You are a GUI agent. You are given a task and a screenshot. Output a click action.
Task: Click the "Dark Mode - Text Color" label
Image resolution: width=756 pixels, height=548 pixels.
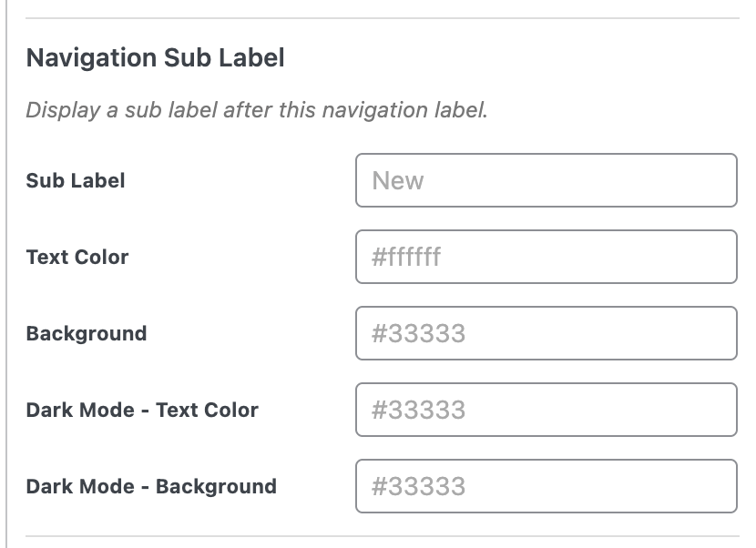pos(142,410)
